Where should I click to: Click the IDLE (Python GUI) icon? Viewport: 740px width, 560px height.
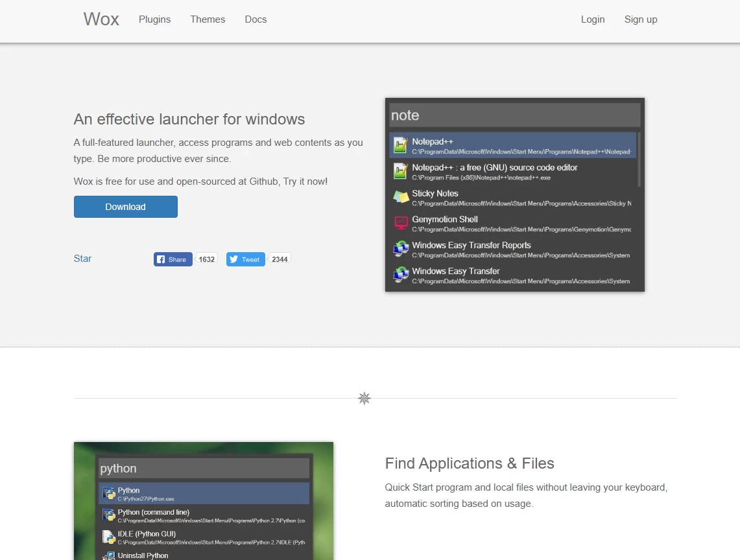coord(109,537)
